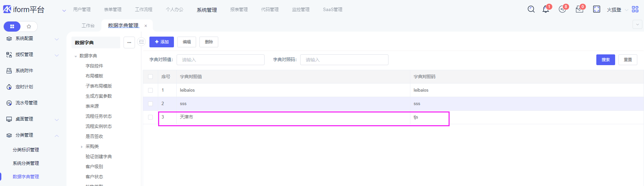Switch to favorites star view in sidebar

click(x=29, y=27)
